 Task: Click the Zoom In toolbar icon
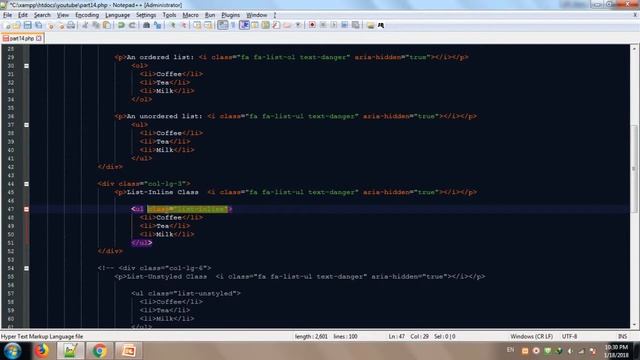[x=173, y=25]
